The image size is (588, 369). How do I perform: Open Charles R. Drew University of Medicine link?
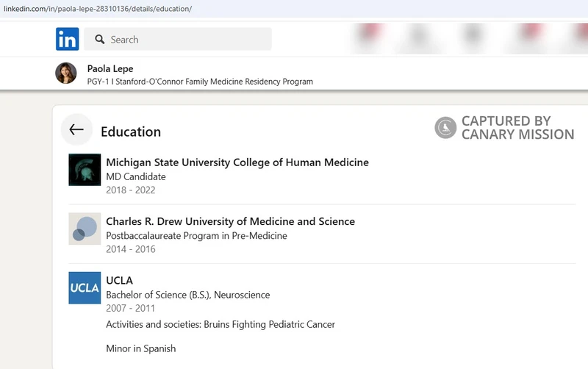[x=230, y=222]
